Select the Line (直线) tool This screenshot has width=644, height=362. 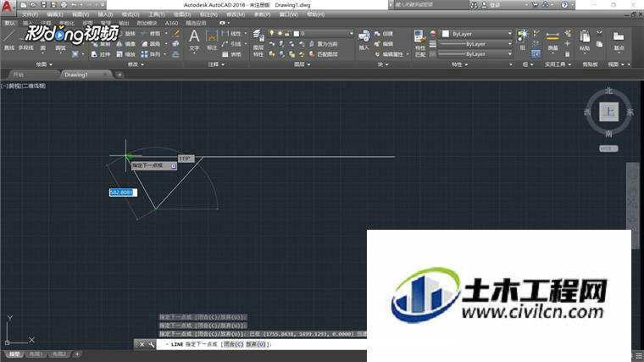click(x=9, y=40)
